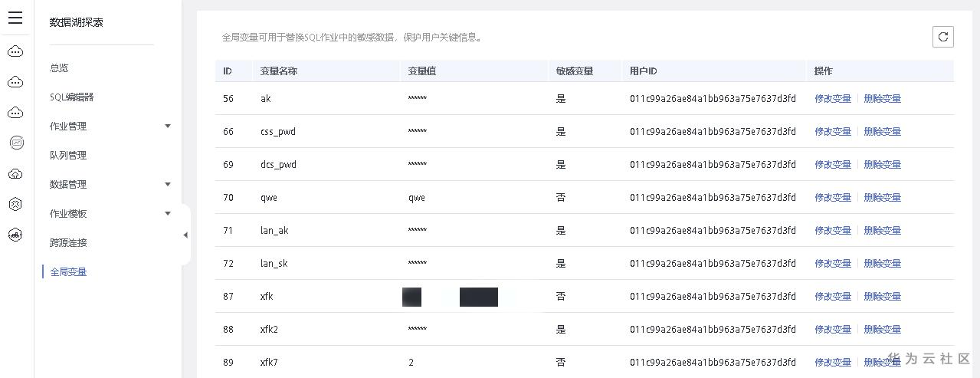This screenshot has height=378, width=980.
Task: Click the refresh icon above the table
Action: click(x=943, y=37)
